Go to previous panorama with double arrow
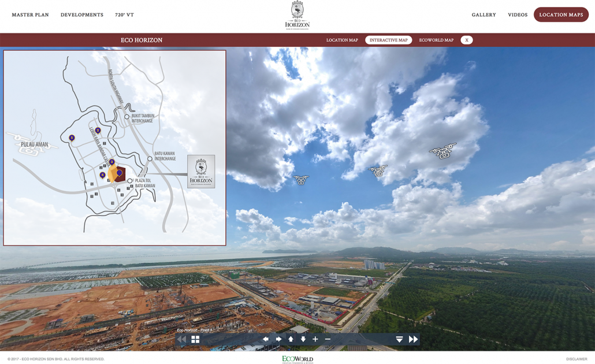The height and width of the screenshot is (364, 595). [182, 339]
